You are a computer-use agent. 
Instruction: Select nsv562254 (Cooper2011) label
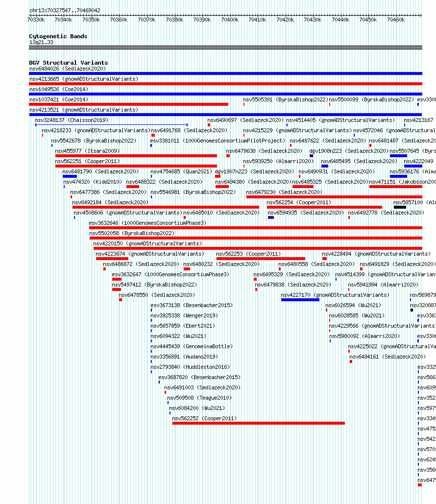click(x=299, y=202)
